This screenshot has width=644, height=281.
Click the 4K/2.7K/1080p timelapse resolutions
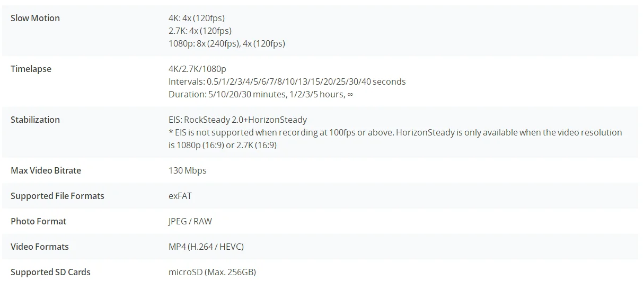point(197,69)
